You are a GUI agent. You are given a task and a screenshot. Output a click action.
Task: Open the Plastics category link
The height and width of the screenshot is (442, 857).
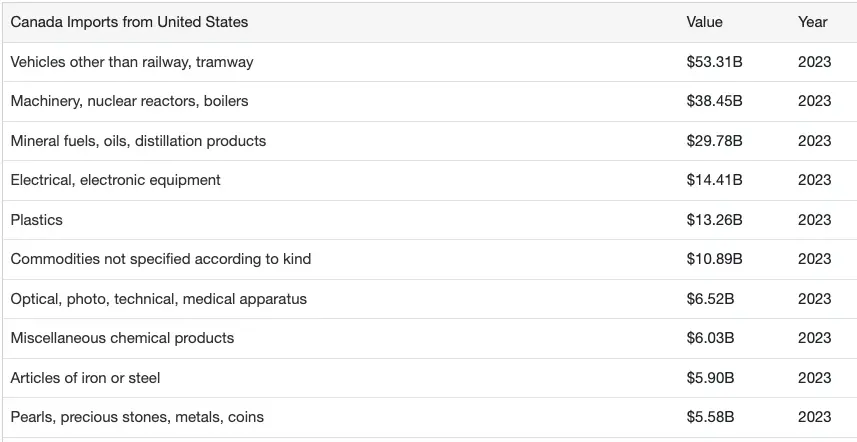coord(36,220)
